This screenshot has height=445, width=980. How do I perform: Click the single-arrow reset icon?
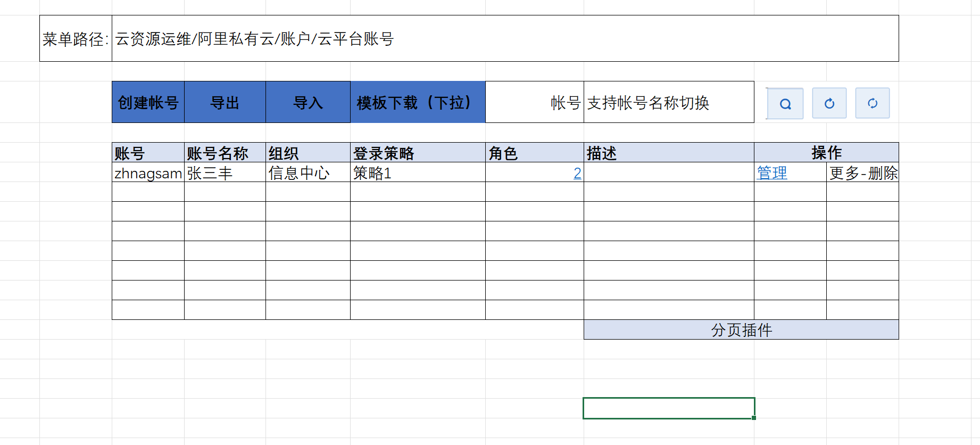click(829, 103)
